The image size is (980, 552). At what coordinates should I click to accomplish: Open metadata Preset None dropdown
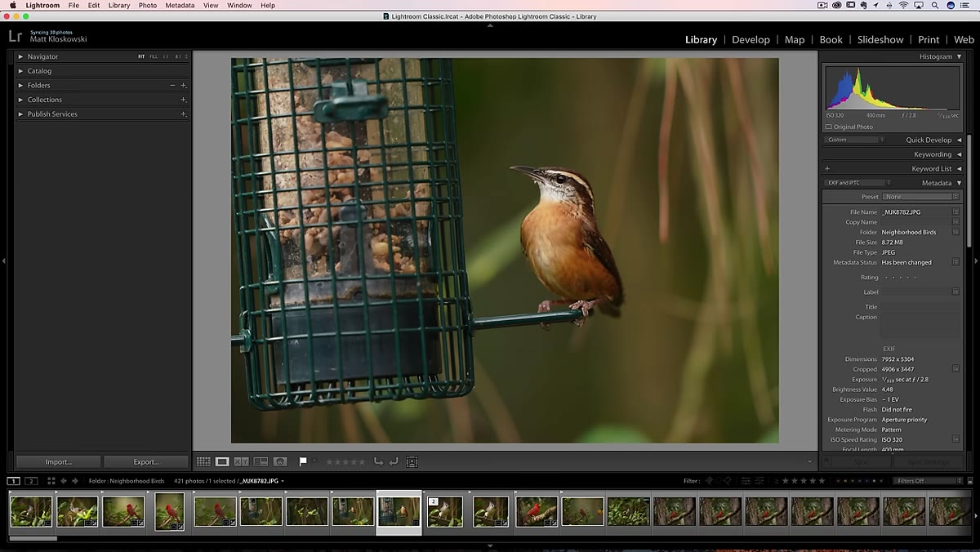pyautogui.click(x=921, y=197)
